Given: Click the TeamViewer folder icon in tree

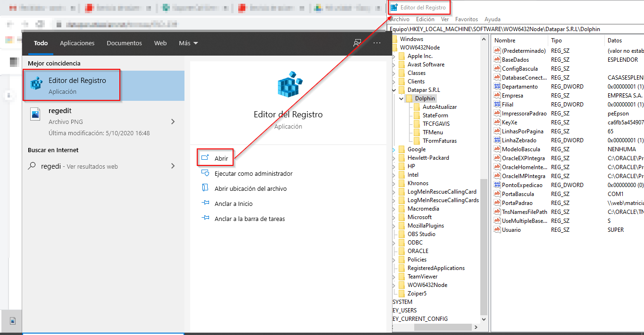Looking at the screenshot, I should (401, 277).
